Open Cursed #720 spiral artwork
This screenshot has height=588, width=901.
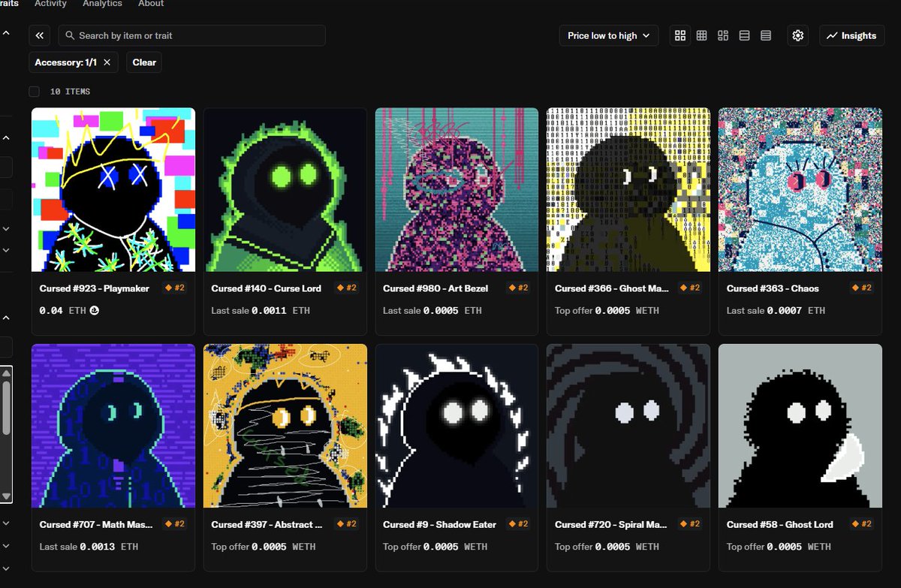pyautogui.click(x=628, y=426)
